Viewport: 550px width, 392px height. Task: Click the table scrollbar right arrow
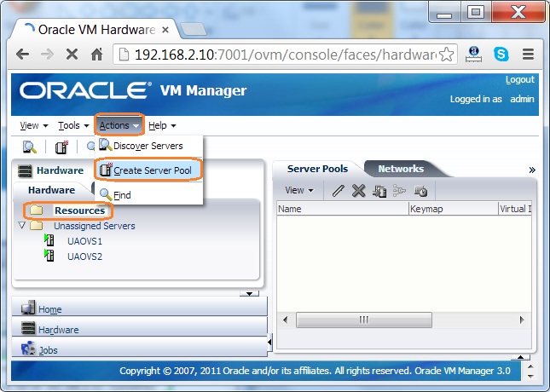[x=522, y=320]
